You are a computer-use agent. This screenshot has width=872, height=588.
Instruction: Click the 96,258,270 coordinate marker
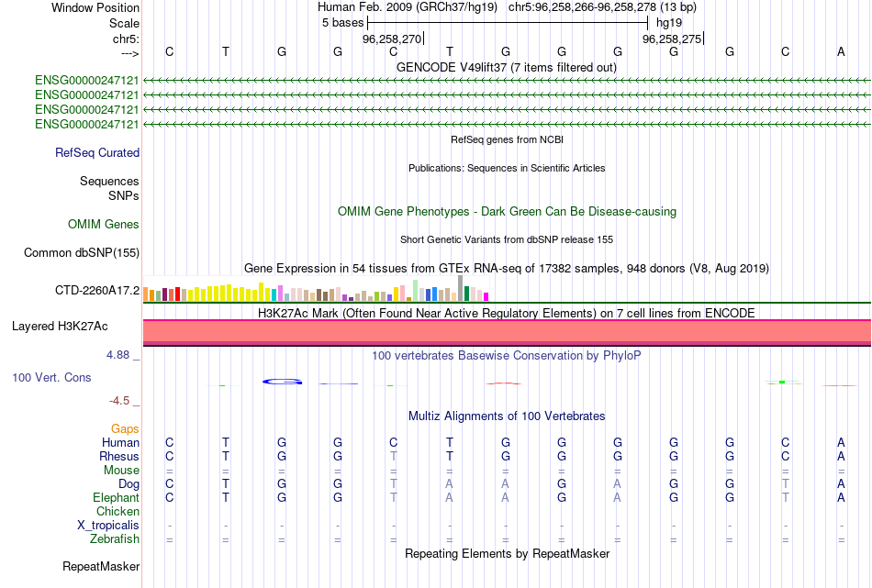(x=392, y=39)
